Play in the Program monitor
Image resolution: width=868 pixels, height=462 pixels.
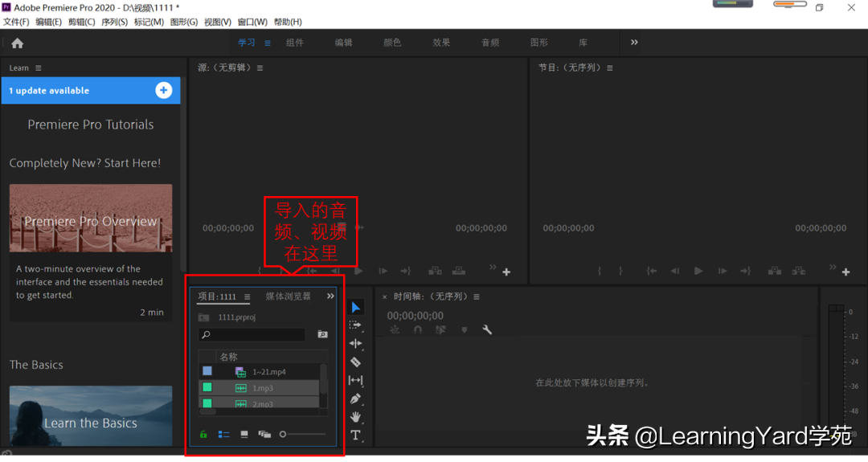click(x=698, y=271)
